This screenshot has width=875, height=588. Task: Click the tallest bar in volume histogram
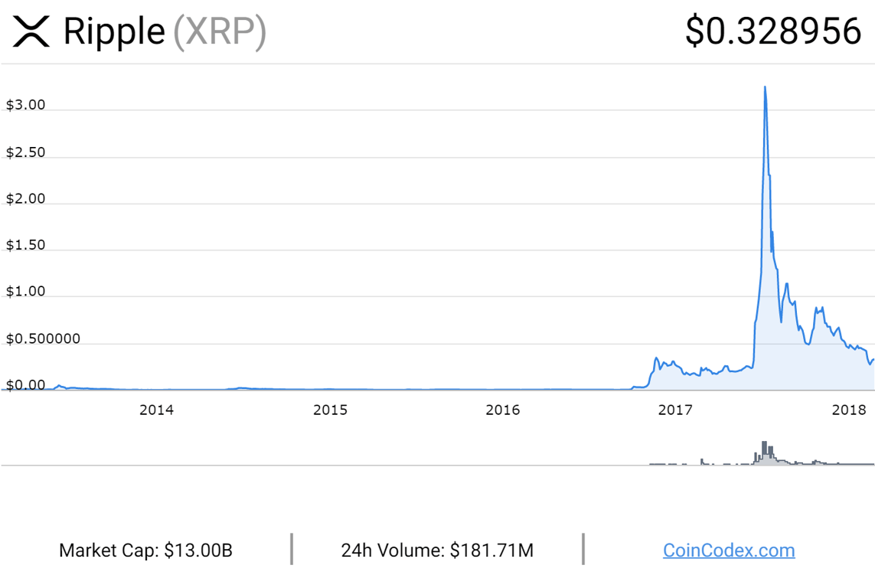pyautogui.click(x=764, y=452)
